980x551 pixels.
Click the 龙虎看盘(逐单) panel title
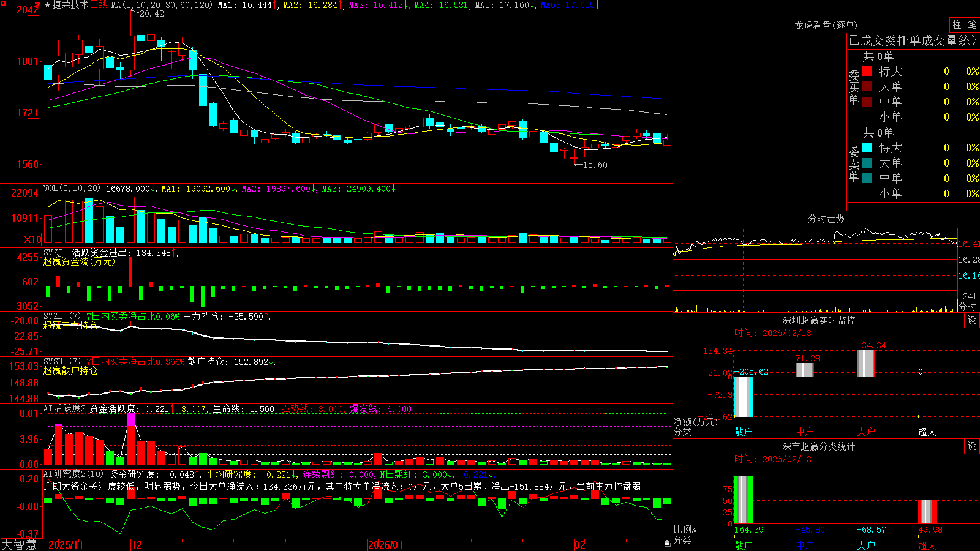[826, 25]
